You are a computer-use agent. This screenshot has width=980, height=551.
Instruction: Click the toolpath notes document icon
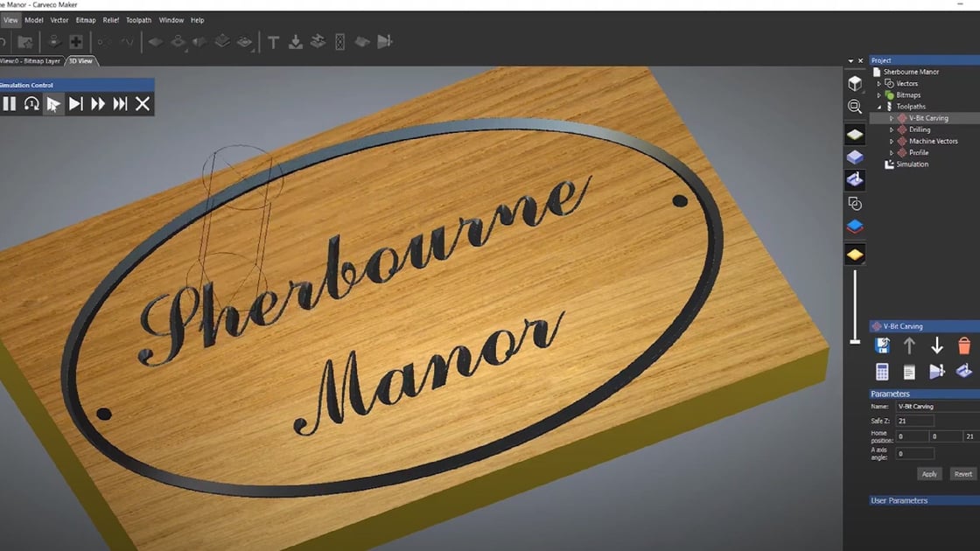[x=908, y=371]
